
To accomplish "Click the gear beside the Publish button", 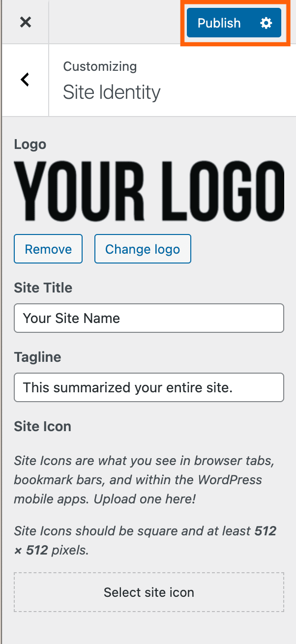I will (x=266, y=23).
